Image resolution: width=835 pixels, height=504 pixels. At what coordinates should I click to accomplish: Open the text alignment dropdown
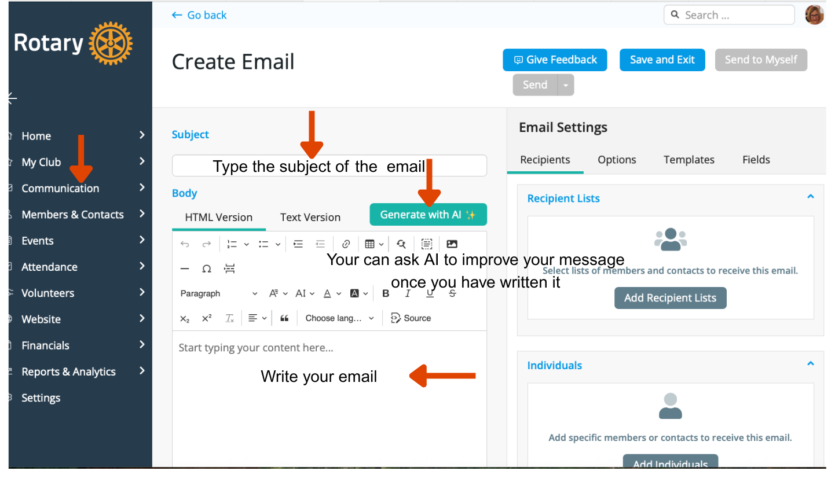(257, 318)
